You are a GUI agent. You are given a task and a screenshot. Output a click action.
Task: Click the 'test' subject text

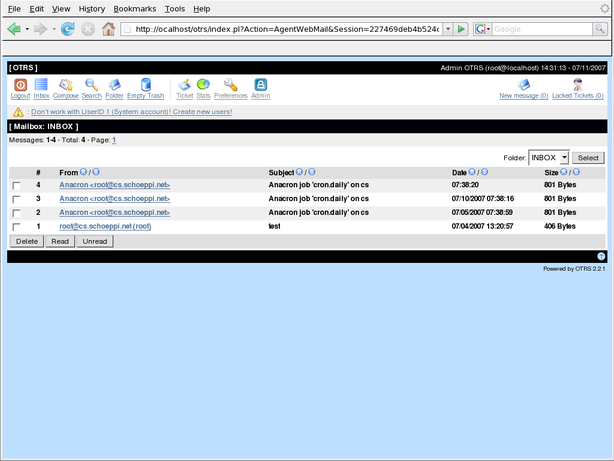coord(274,226)
